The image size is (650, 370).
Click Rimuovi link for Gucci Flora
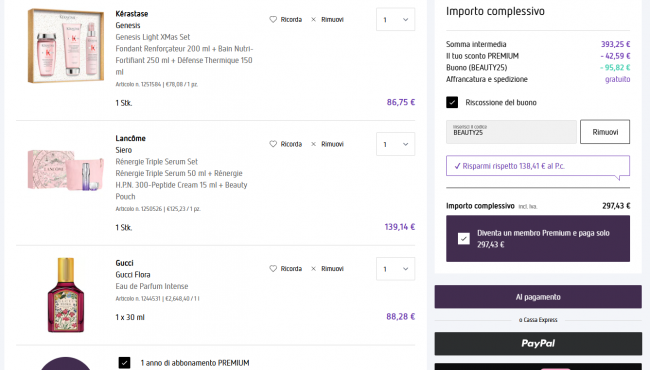332,269
